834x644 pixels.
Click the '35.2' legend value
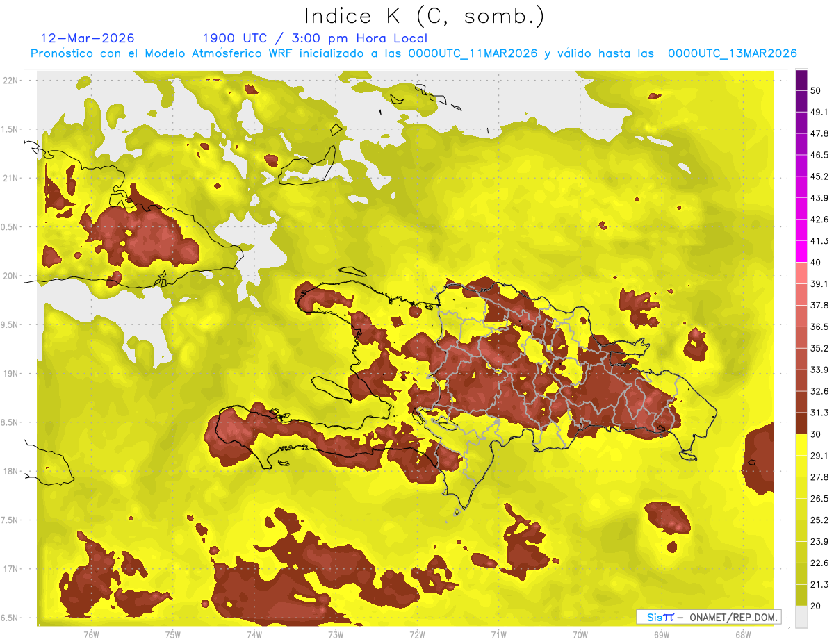pyautogui.click(x=819, y=348)
